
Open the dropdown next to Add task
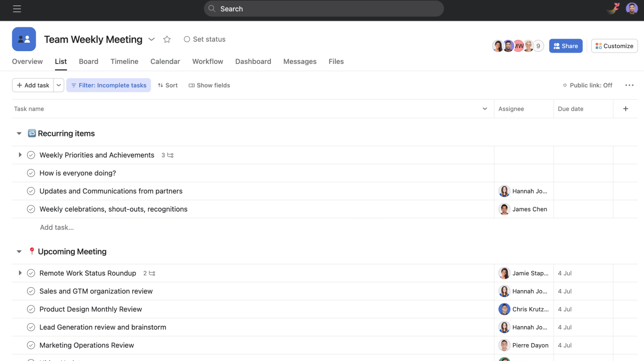58,85
